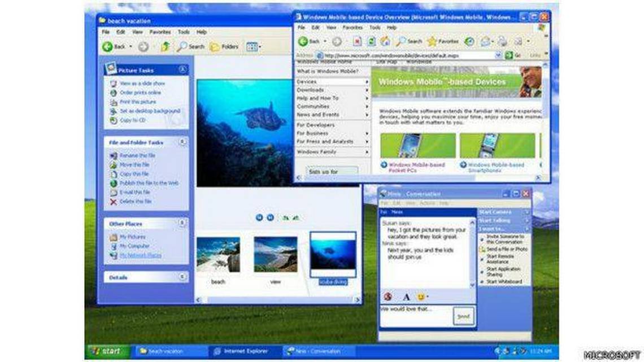Viewport: 644px width, 362px height.
Task: Stop page loading in Internet Explorer
Action: (358, 41)
